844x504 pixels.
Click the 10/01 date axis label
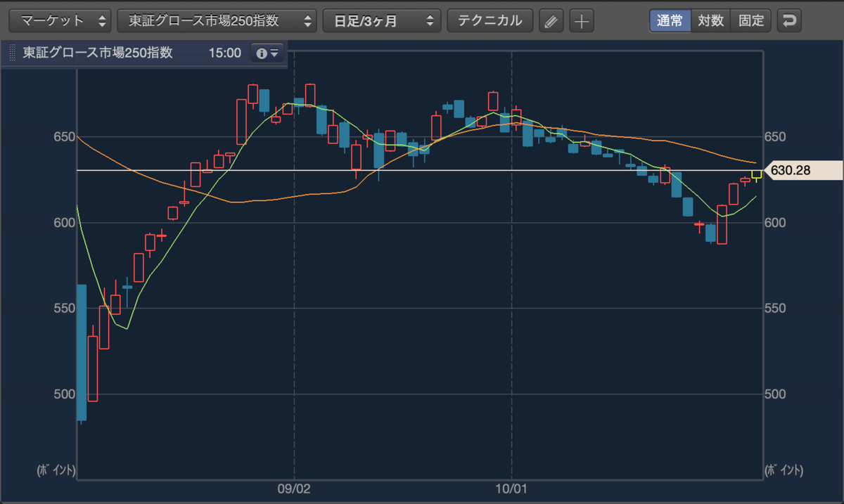tap(511, 488)
